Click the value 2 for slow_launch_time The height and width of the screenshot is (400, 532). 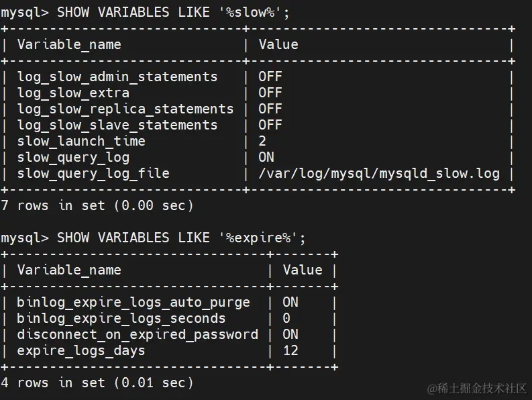262,142
